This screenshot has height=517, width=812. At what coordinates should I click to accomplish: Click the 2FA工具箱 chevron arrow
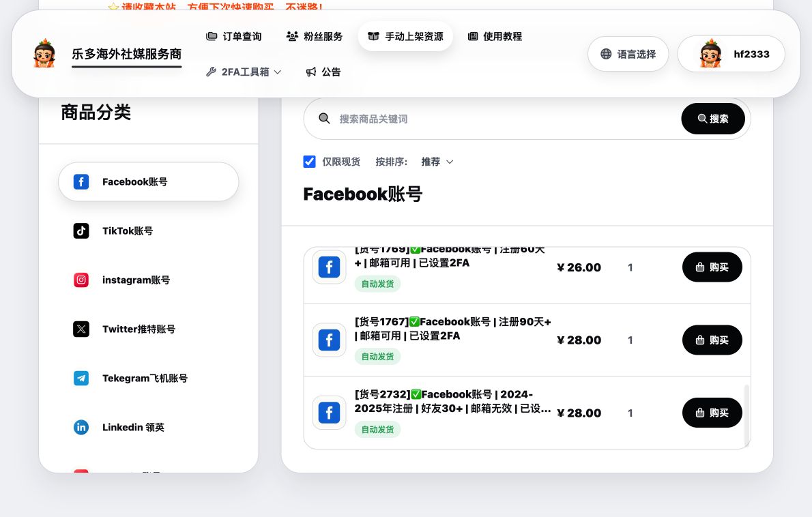(278, 72)
